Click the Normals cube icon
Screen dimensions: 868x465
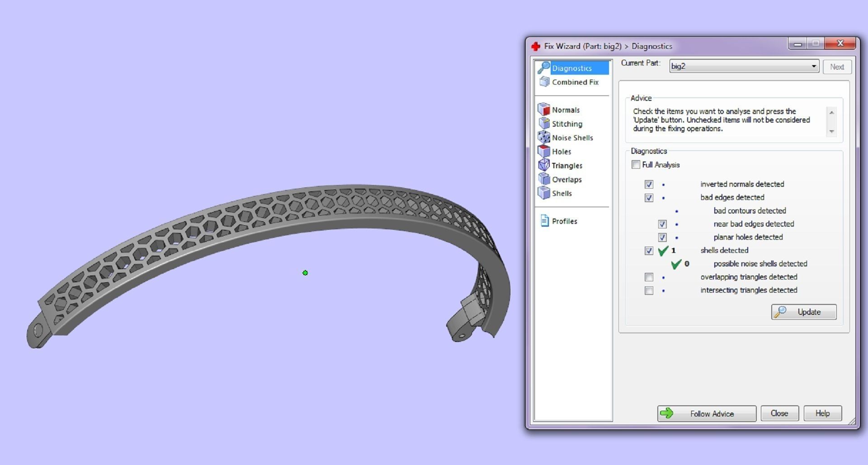coord(543,109)
